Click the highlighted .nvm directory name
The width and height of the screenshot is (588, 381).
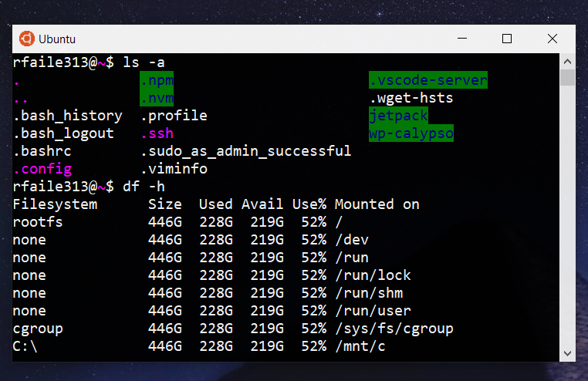157,98
